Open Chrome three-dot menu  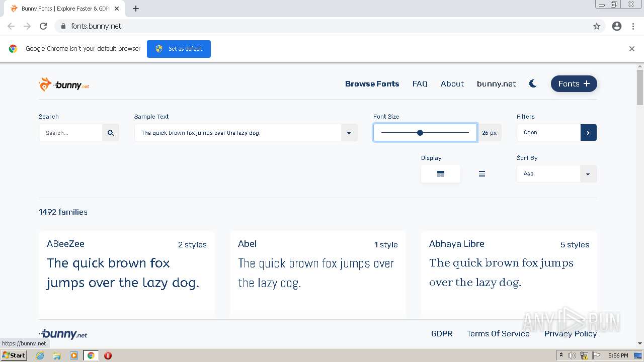[x=633, y=26]
